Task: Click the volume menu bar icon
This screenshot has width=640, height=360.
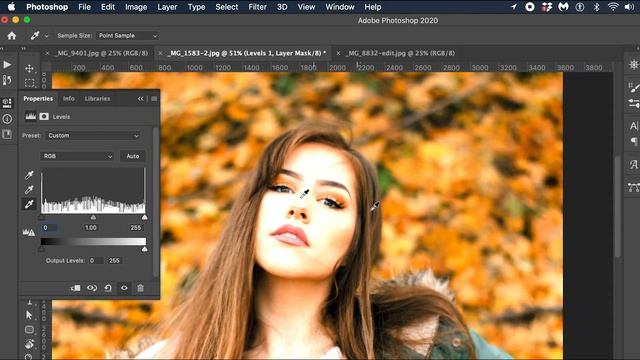Action: (x=629, y=7)
